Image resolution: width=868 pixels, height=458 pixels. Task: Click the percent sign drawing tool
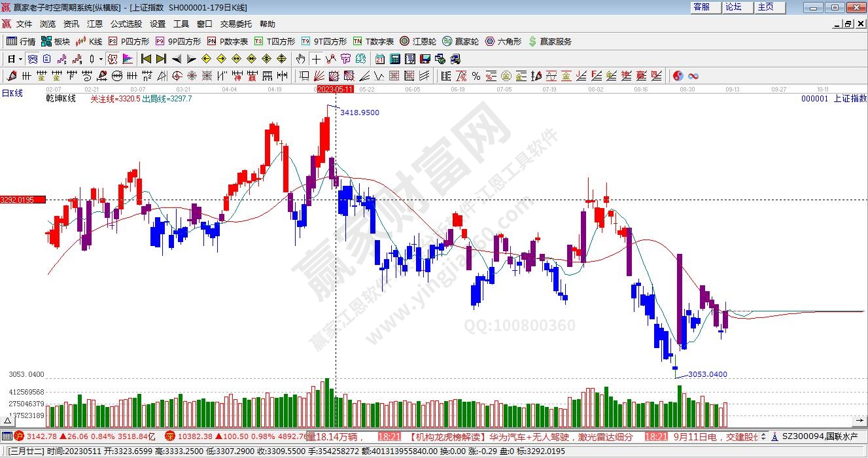[476, 76]
